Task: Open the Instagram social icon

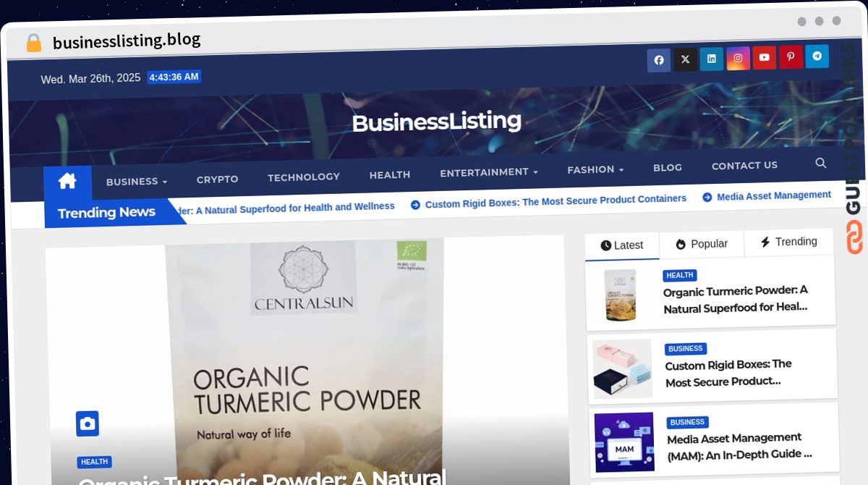Action: tap(738, 58)
